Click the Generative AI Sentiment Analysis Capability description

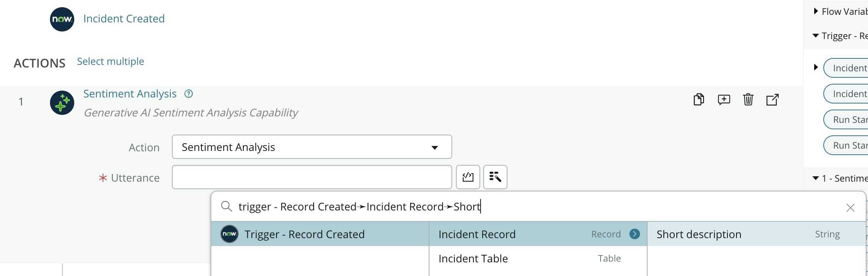coord(191,113)
